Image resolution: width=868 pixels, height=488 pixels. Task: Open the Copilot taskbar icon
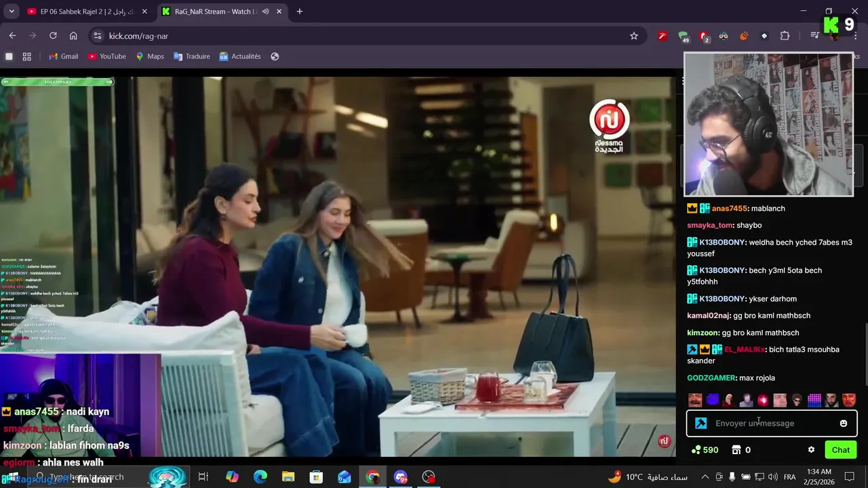coord(232,477)
